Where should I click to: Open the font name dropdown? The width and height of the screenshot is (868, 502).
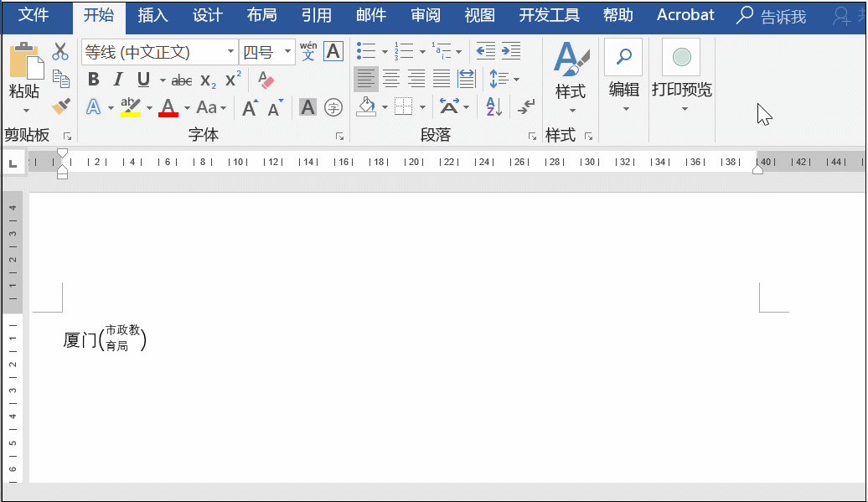[x=231, y=52]
